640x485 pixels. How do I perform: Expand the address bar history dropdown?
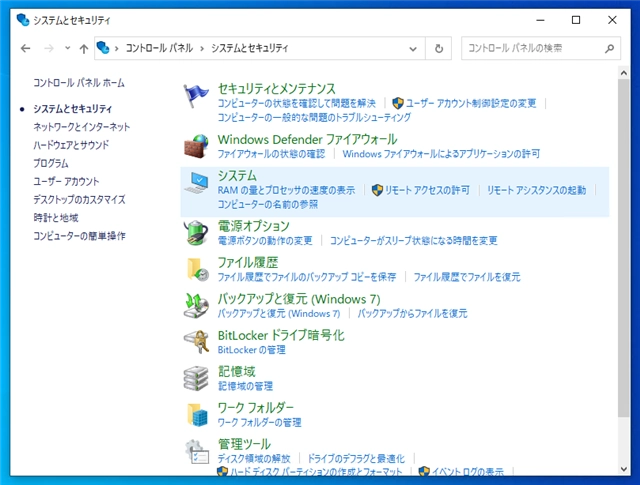click(x=413, y=49)
